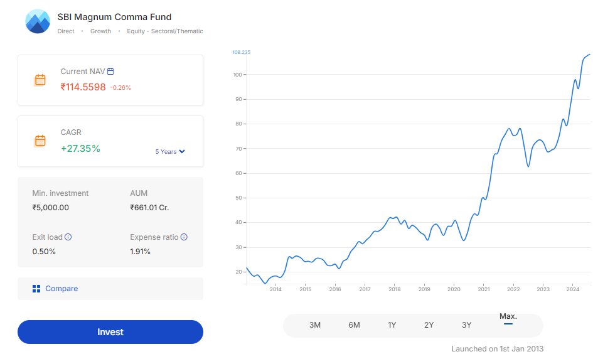The width and height of the screenshot is (593, 364).
Task: Click the orange calendar icon in Current NAV card
Action: pyautogui.click(x=40, y=80)
